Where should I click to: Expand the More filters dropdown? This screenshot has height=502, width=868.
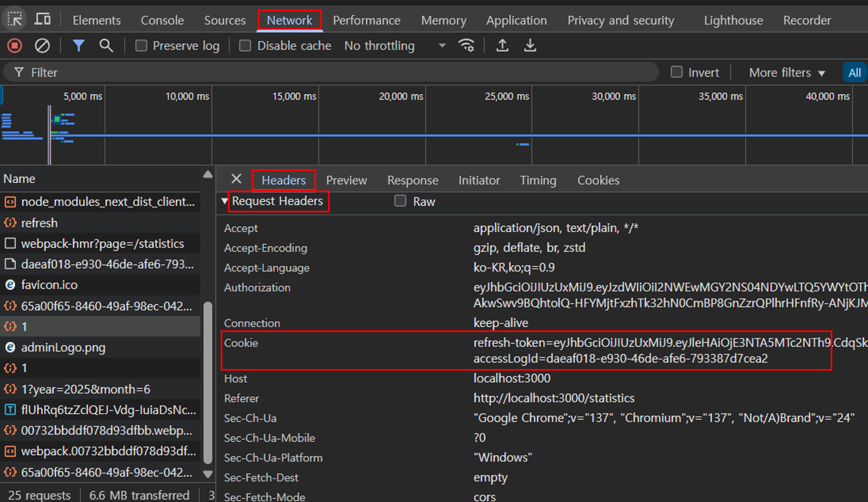pos(787,73)
